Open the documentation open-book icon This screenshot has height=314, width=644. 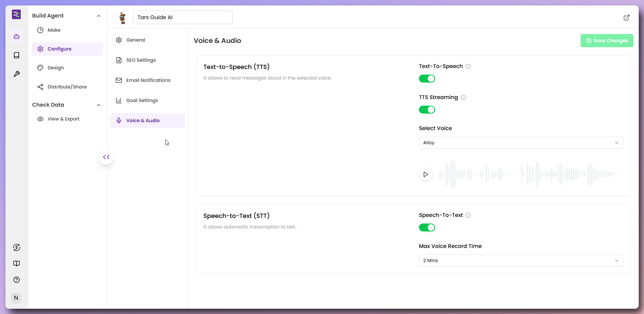pyautogui.click(x=16, y=263)
